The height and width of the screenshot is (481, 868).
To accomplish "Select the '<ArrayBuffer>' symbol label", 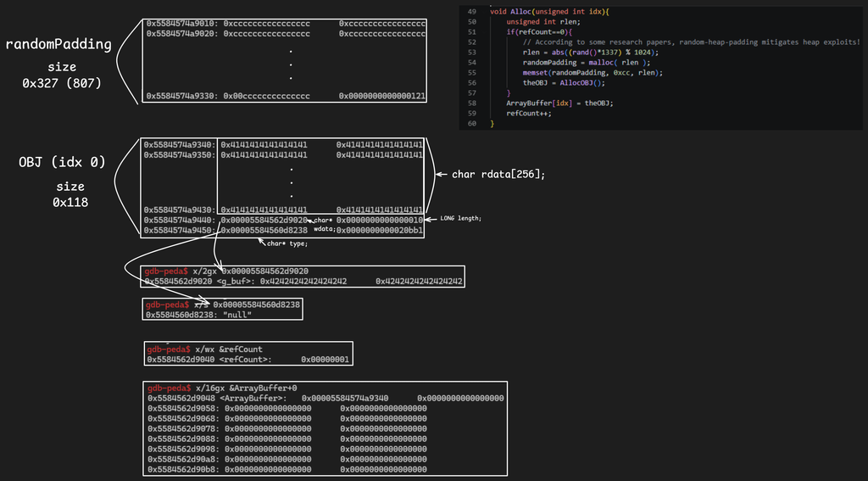I will [x=253, y=399].
